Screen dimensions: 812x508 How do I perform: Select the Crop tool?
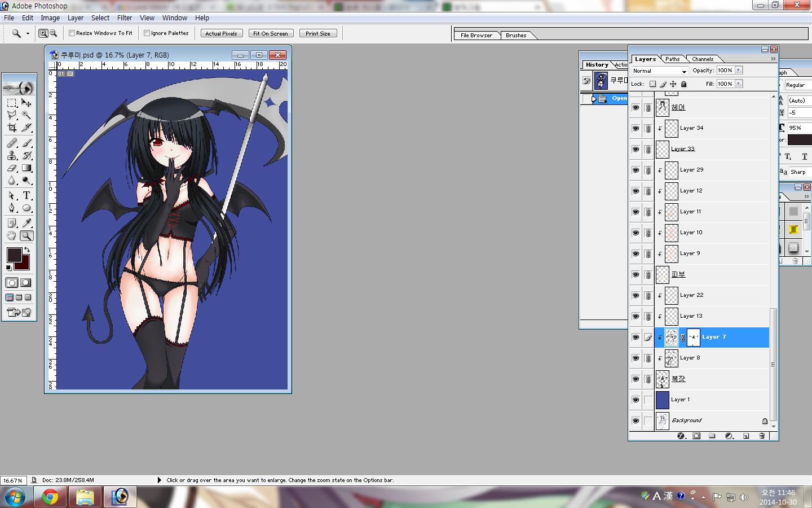coord(12,128)
